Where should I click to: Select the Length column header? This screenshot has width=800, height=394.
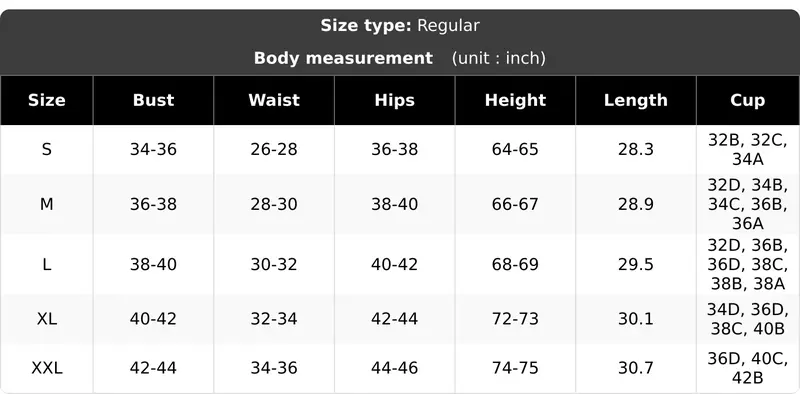point(636,100)
